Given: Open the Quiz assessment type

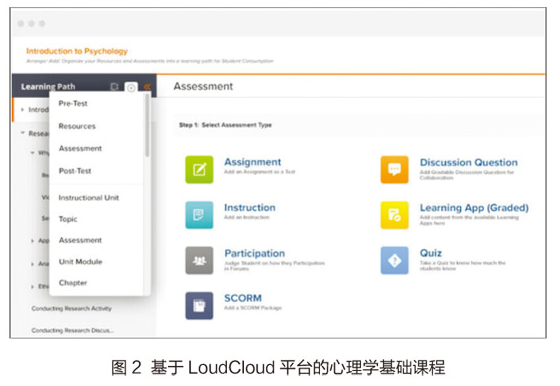Looking at the screenshot, I should pos(431,253).
